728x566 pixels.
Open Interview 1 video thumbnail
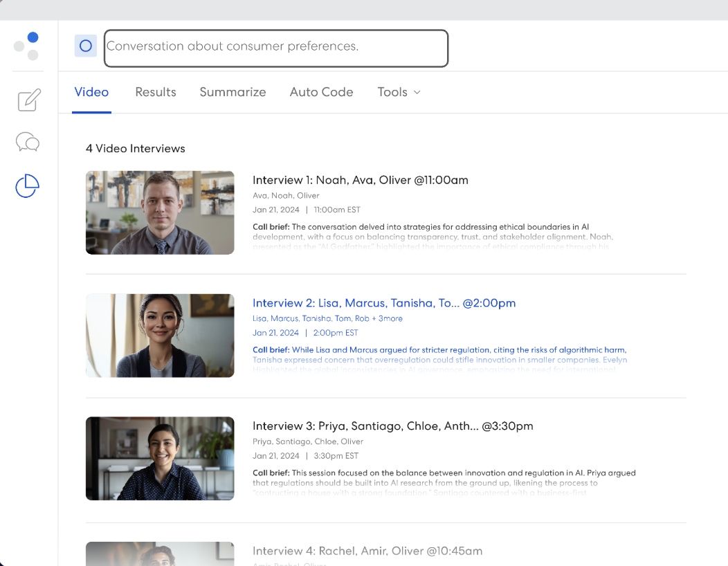pyautogui.click(x=160, y=212)
